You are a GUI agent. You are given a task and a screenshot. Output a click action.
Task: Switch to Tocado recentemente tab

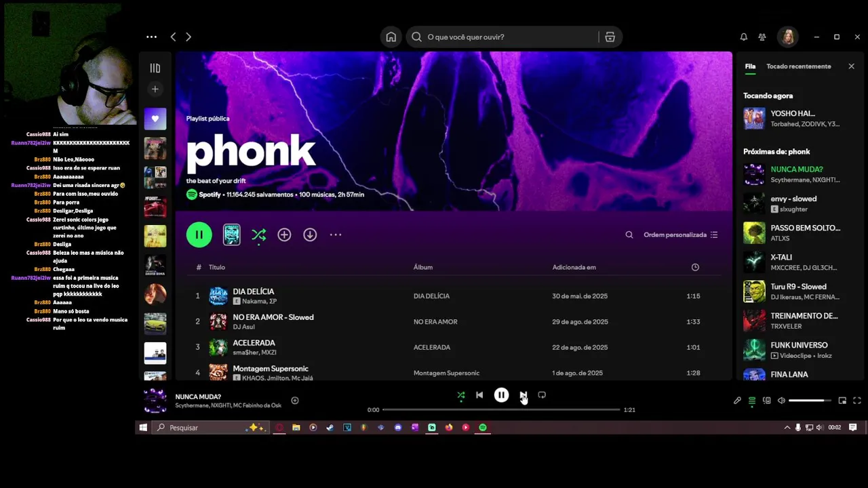point(799,66)
